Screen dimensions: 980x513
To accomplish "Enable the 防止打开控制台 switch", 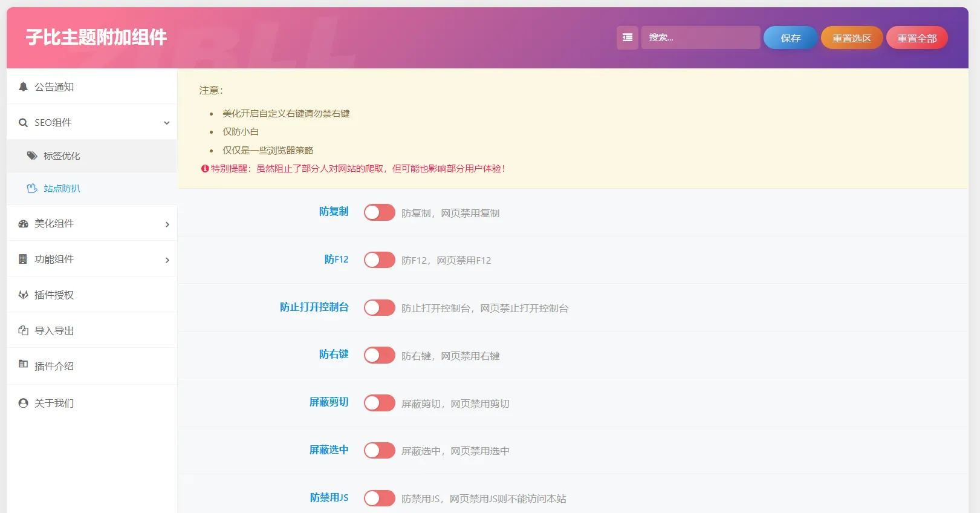I will [x=380, y=308].
